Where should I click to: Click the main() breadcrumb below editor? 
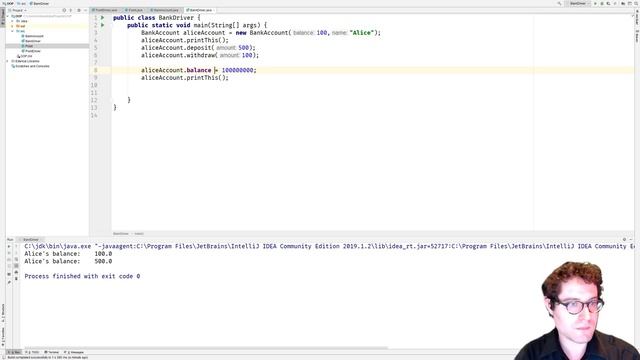tap(139, 234)
